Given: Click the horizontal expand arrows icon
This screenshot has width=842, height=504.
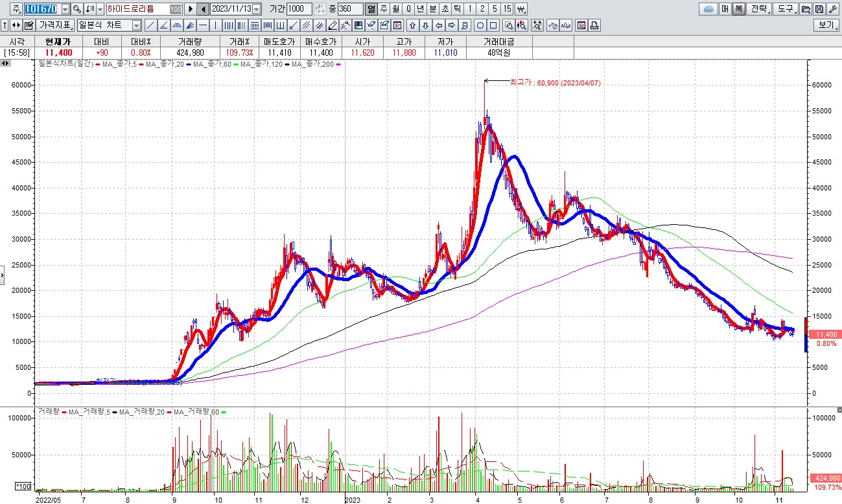Looking at the screenshot, I should (x=16, y=25).
